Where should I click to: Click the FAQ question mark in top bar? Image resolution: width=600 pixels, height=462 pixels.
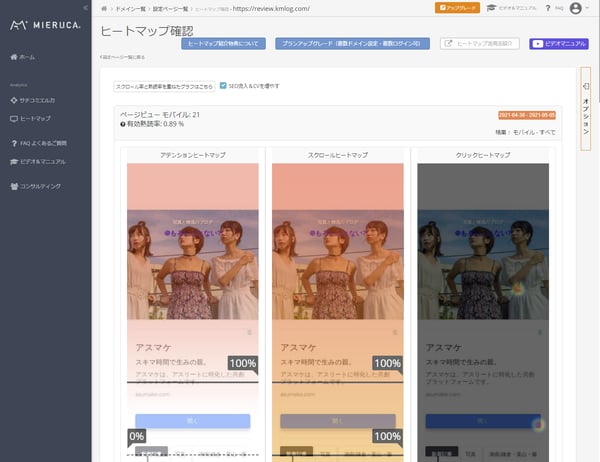tap(548, 8)
